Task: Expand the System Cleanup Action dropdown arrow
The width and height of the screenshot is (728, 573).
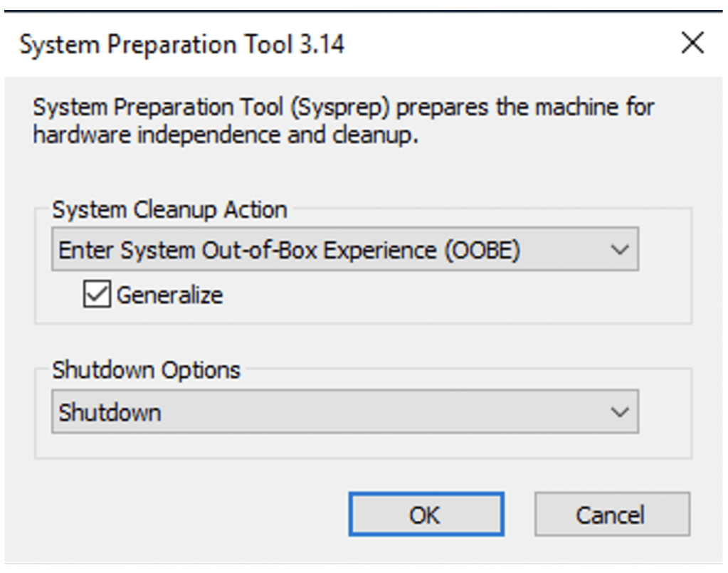Action: 620,251
